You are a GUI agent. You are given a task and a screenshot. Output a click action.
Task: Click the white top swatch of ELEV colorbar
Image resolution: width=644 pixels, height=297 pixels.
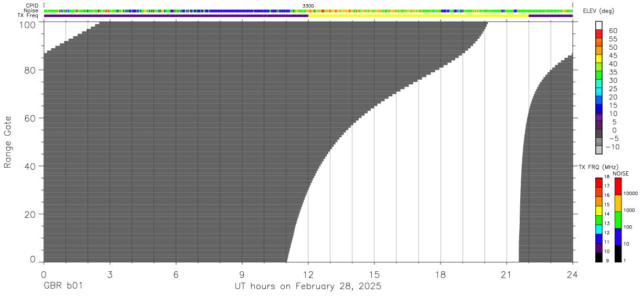tap(599, 25)
